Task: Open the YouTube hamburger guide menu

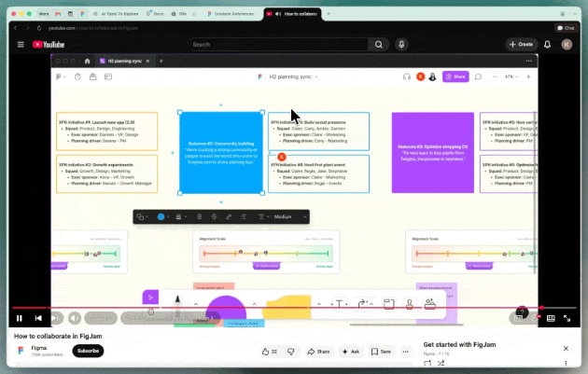Action: 21,45
